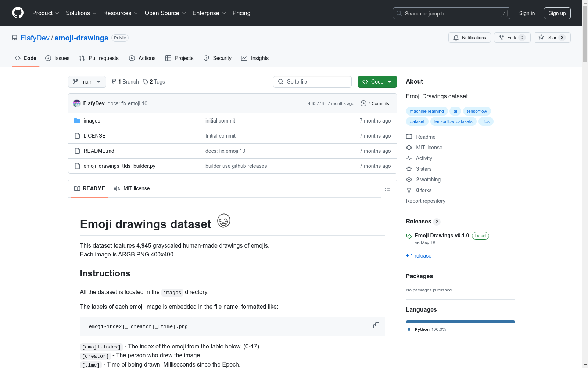Fork the repository via the fork icon
Screen dimensions: 588x368
(x=512, y=38)
